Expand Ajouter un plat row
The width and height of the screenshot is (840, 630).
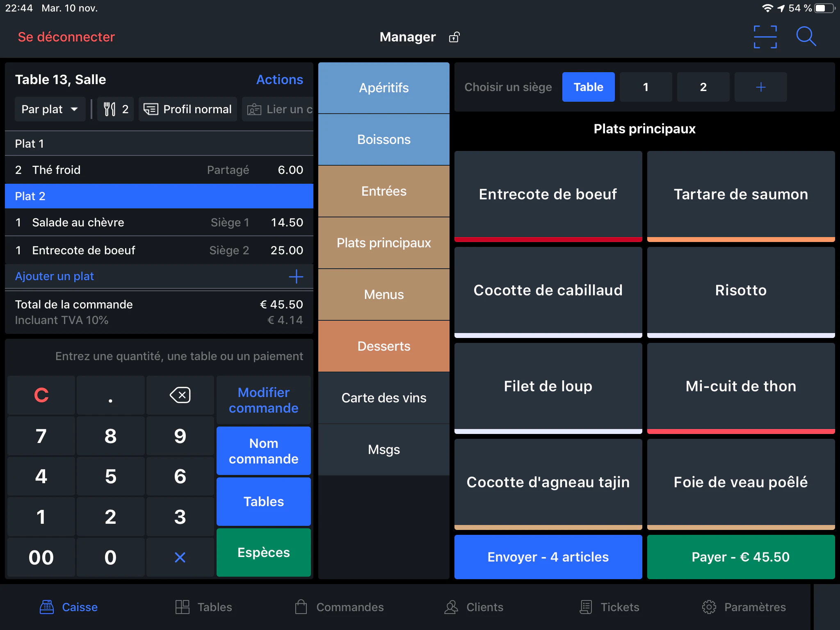click(x=159, y=276)
